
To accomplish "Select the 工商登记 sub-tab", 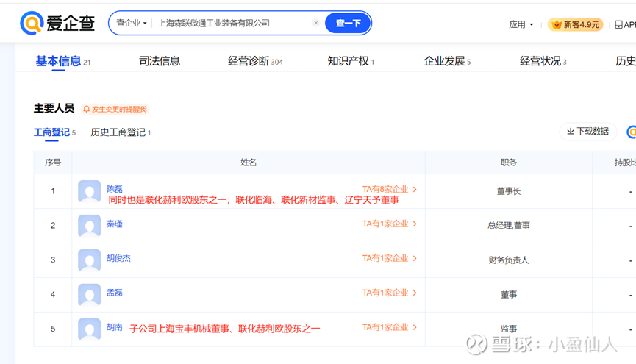I will click(x=54, y=132).
